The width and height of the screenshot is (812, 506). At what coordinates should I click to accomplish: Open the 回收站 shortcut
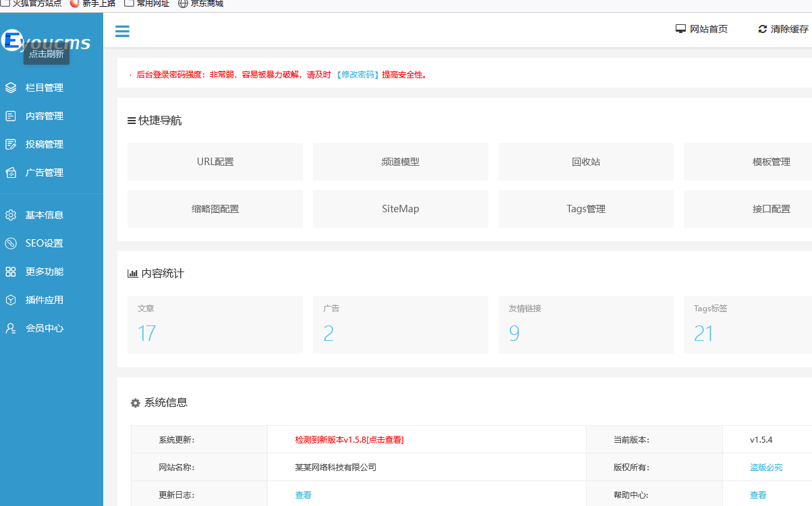[x=586, y=162]
